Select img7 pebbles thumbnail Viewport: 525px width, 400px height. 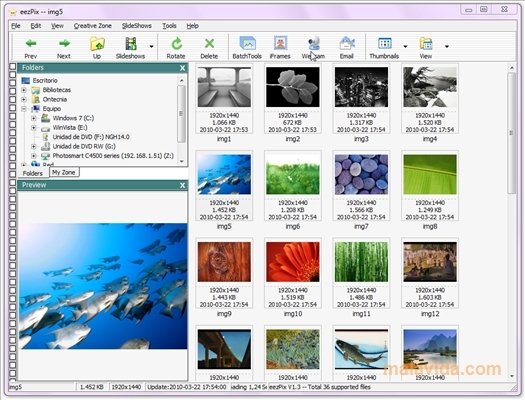point(362,174)
